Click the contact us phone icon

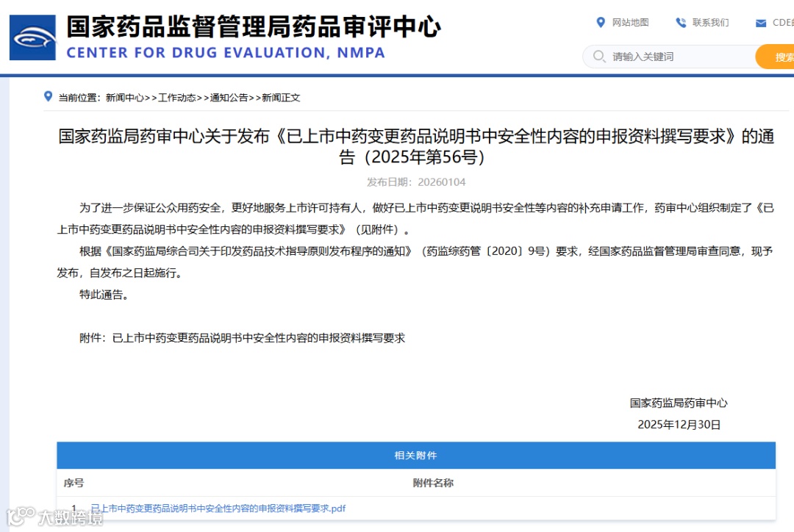click(681, 22)
